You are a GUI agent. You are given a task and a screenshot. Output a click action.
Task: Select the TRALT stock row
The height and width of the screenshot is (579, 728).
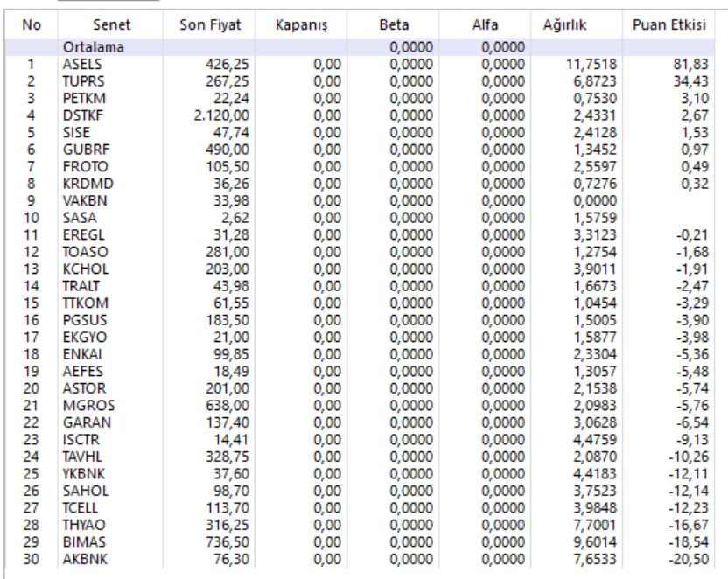(360, 286)
